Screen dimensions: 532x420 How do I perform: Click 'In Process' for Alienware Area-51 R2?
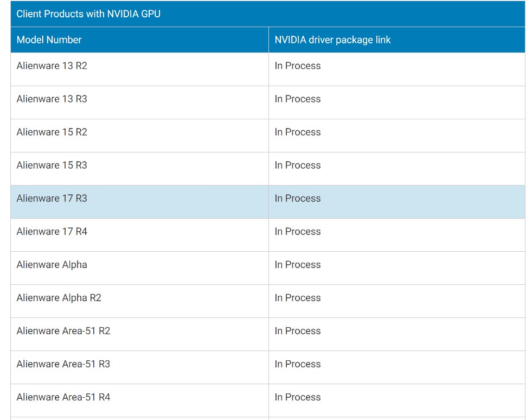click(298, 330)
